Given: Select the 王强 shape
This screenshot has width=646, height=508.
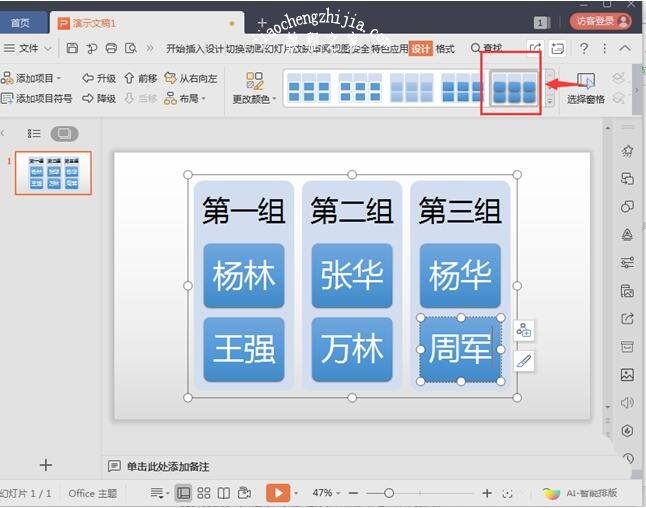Looking at the screenshot, I should pyautogui.click(x=244, y=349).
